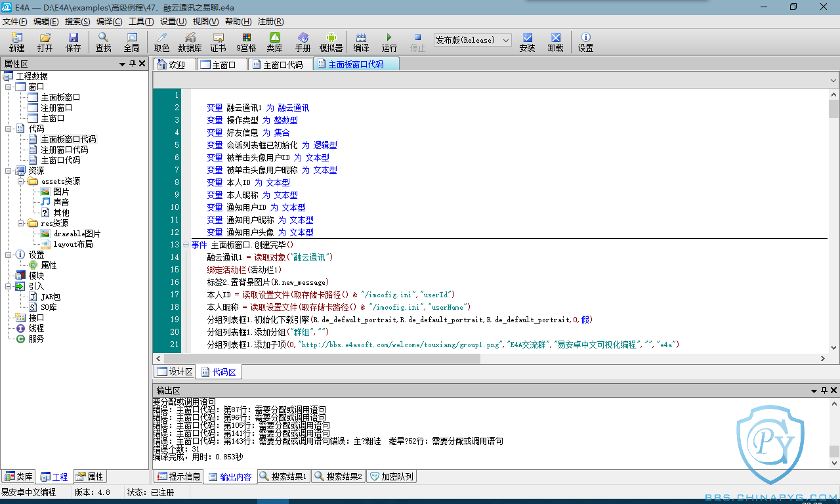Collapse the 引入 tree node
The width and height of the screenshot is (840, 504).
point(9,286)
